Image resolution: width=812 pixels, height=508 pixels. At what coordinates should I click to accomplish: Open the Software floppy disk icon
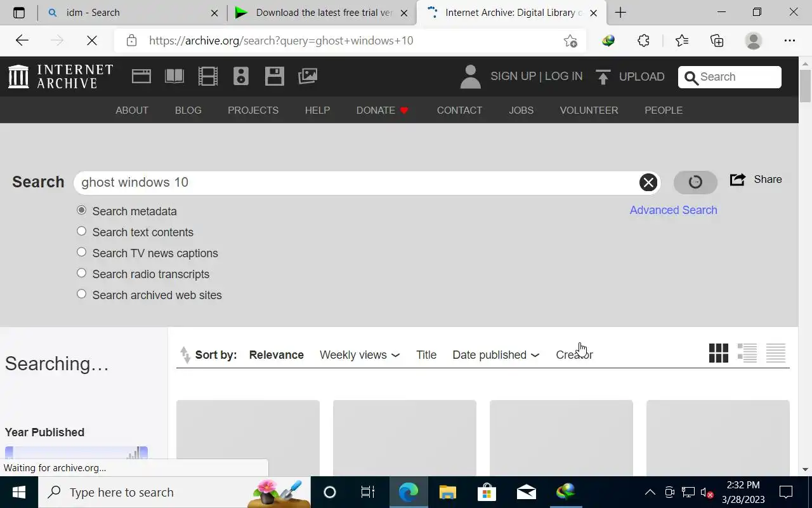click(x=275, y=76)
